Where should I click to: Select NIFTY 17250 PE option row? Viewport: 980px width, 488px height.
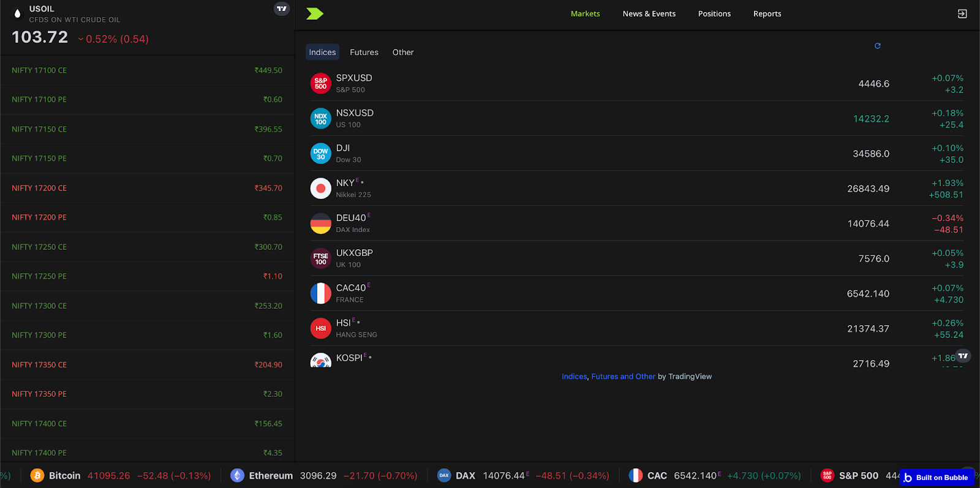(x=147, y=276)
